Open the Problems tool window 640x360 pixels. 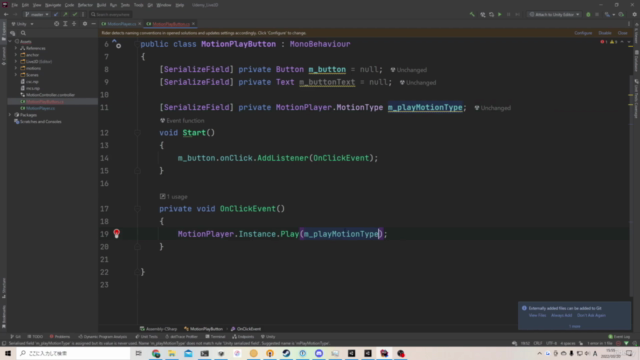pos(60,337)
